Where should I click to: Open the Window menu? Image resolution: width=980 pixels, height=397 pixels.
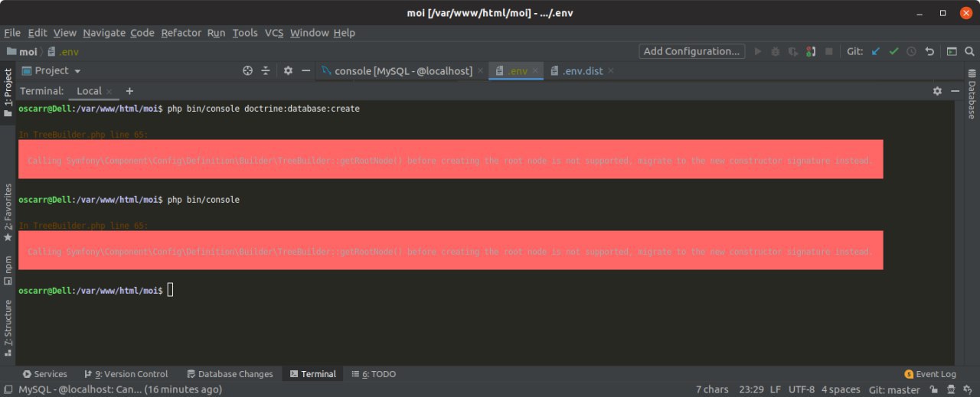point(309,33)
